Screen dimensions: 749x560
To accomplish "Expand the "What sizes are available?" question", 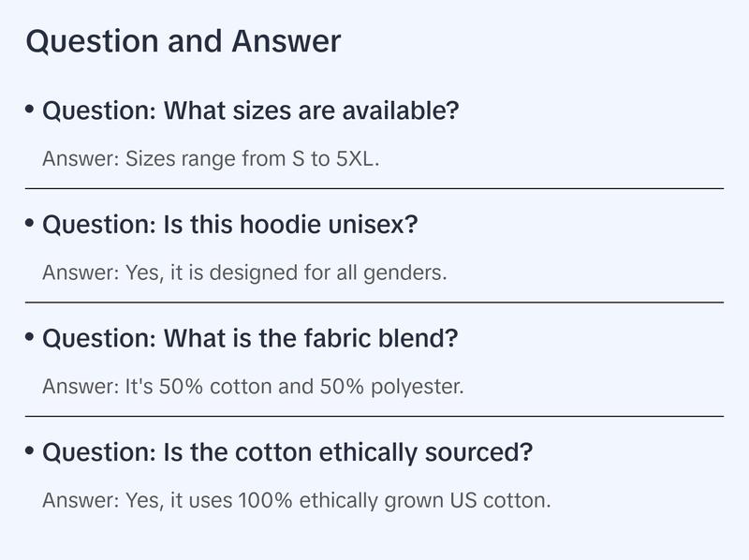I will (x=251, y=111).
